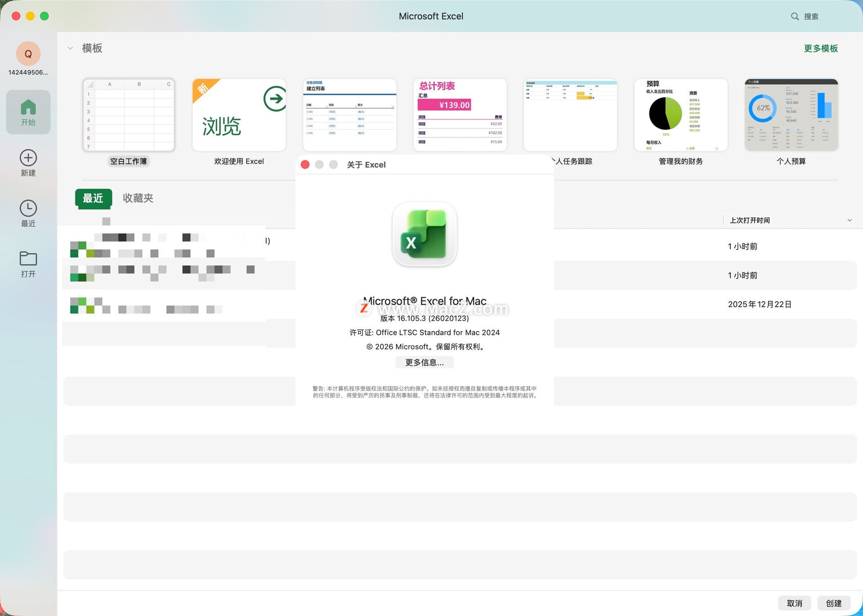This screenshot has height=616, width=863.
Task: Click the search magnifier icon
Action: click(795, 17)
